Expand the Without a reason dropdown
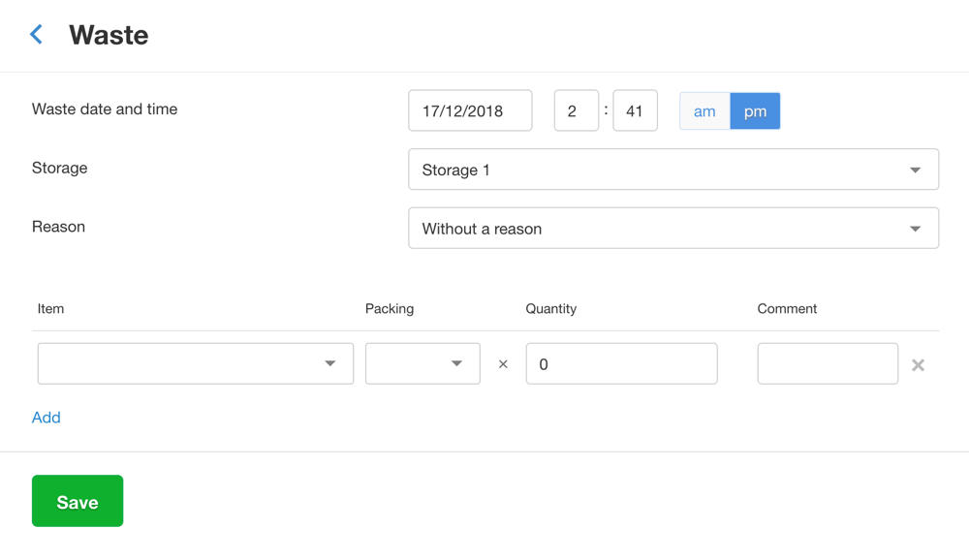 coord(672,229)
